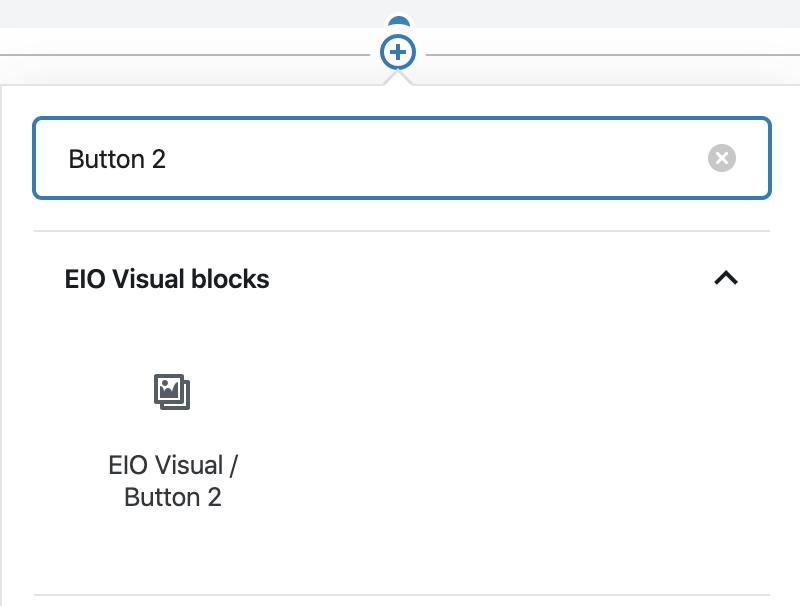The height and width of the screenshot is (606, 800).
Task: Place cursor after 'Button 2' search text
Action: tap(167, 159)
